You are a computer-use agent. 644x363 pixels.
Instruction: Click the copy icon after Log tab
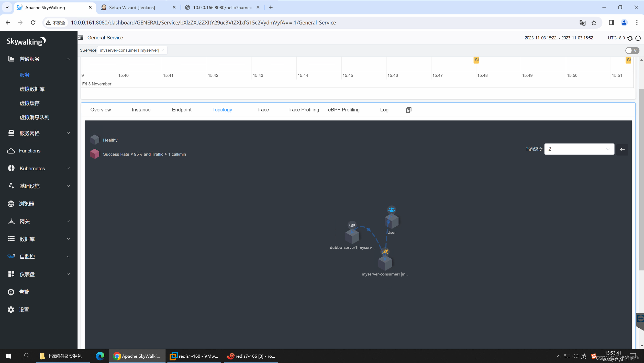coord(408,110)
